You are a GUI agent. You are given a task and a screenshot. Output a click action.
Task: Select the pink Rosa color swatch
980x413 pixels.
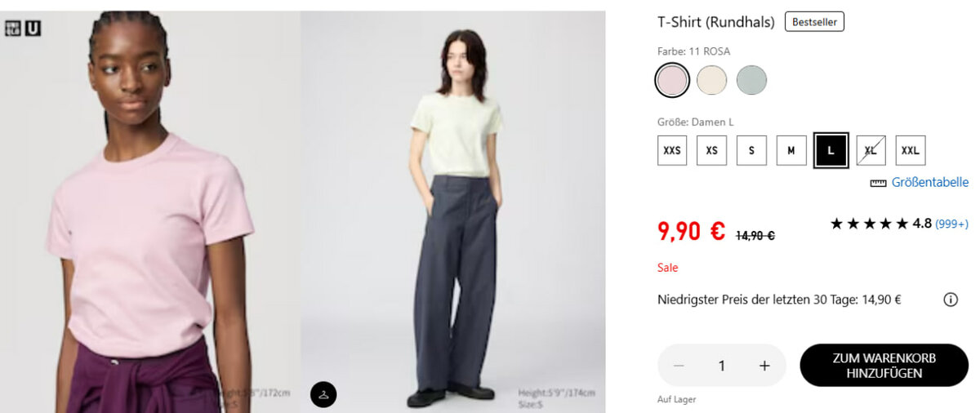coord(672,80)
